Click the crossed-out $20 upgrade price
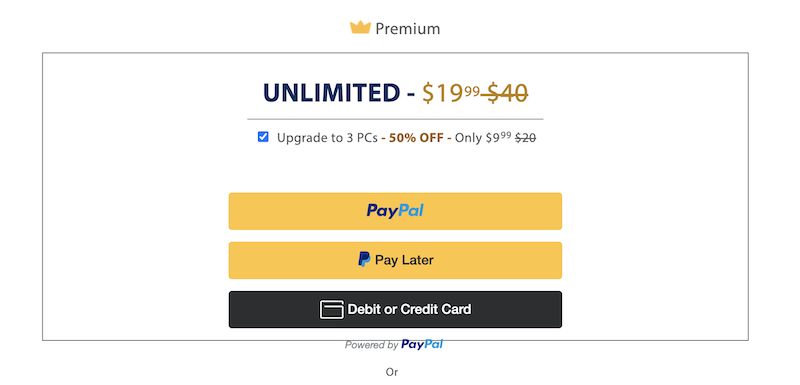800x385 pixels. coord(526,138)
